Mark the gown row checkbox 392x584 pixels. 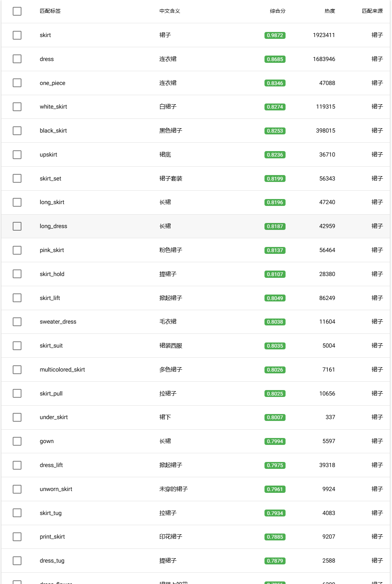coord(17,441)
